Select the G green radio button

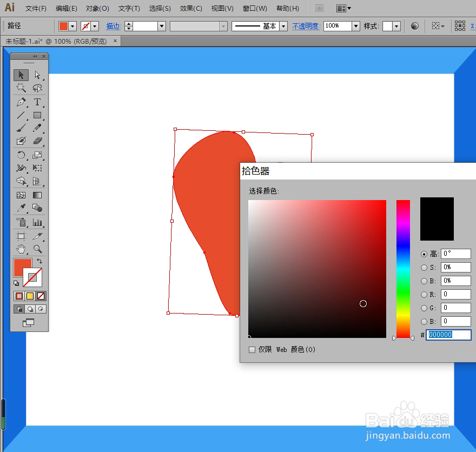424,308
